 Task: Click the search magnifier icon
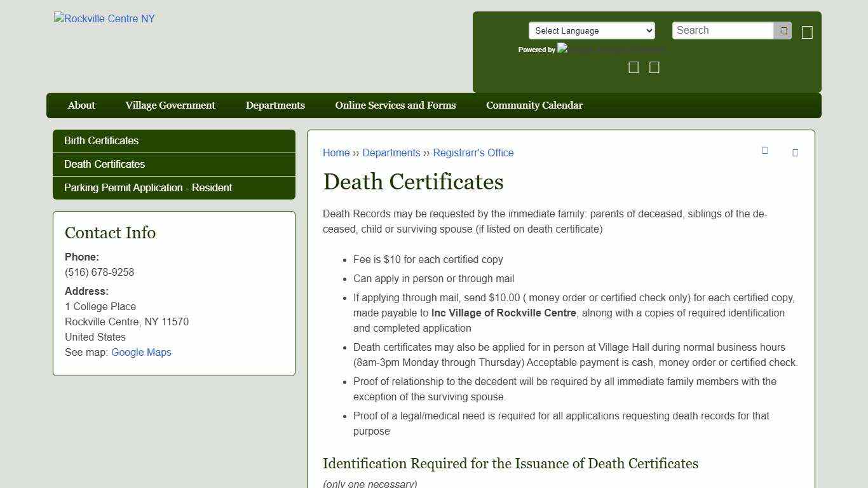coord(782,30)
